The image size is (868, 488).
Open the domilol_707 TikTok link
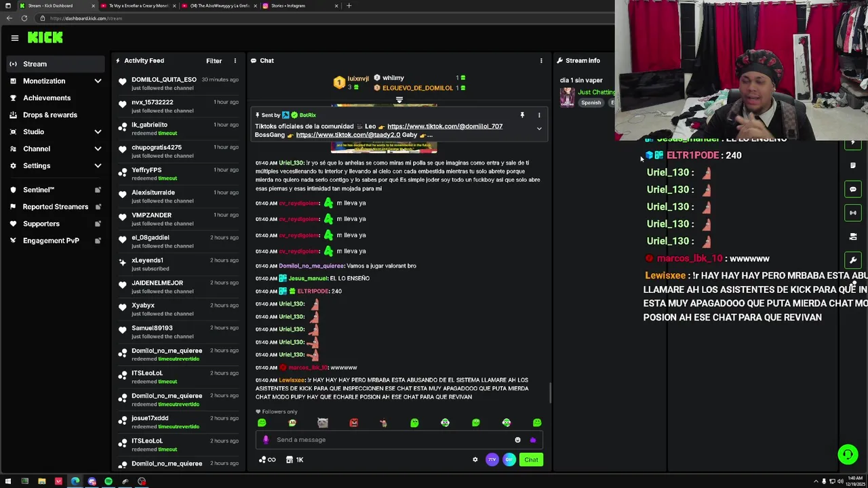pos(445,126)
